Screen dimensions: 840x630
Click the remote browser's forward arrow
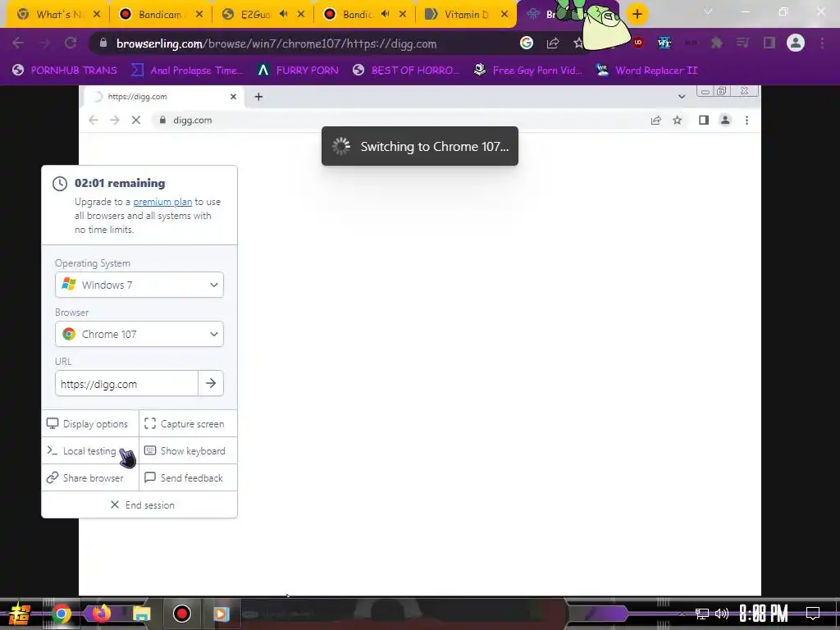pyautogui.click(x=115, y=120)
